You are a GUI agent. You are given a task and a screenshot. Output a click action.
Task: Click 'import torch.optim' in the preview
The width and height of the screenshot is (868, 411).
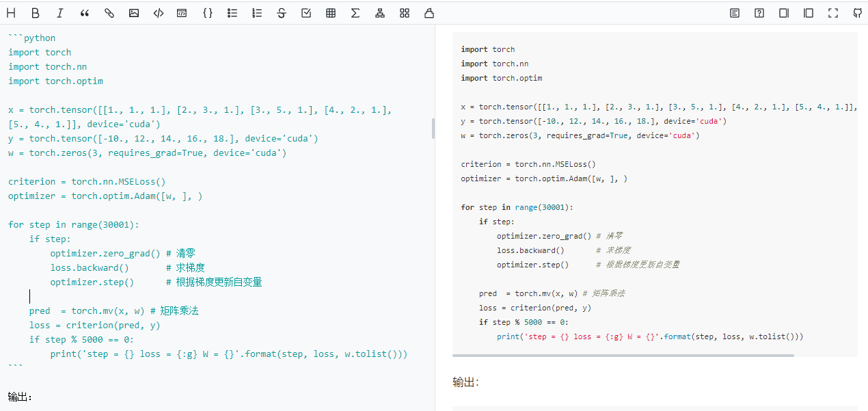(x=502, y=78)
